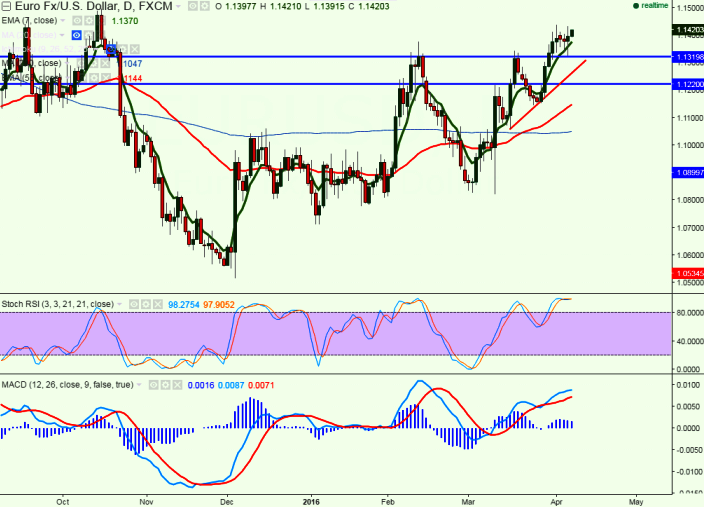Click MACD signal value 0.0071
This screenshot has width=704, height=509.
(x=261, y=385)
